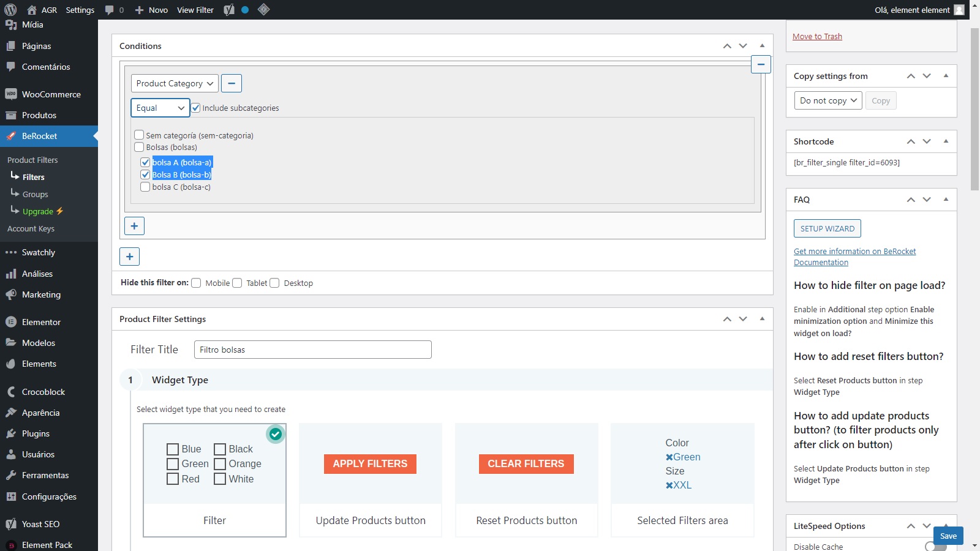This screenshot has width=980, height=551.
Task: Collapse the Copy settings from panel
Action: (x=946, y=76)
